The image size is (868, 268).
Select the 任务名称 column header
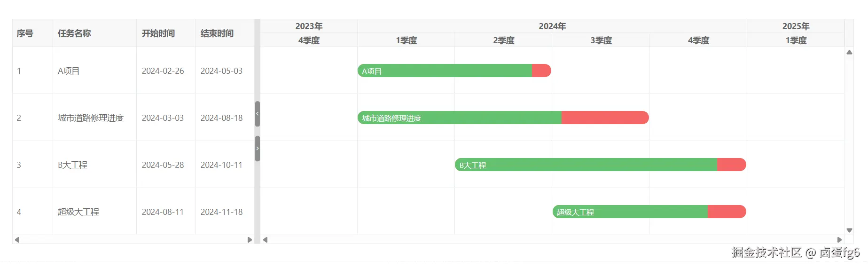[94, 33]
